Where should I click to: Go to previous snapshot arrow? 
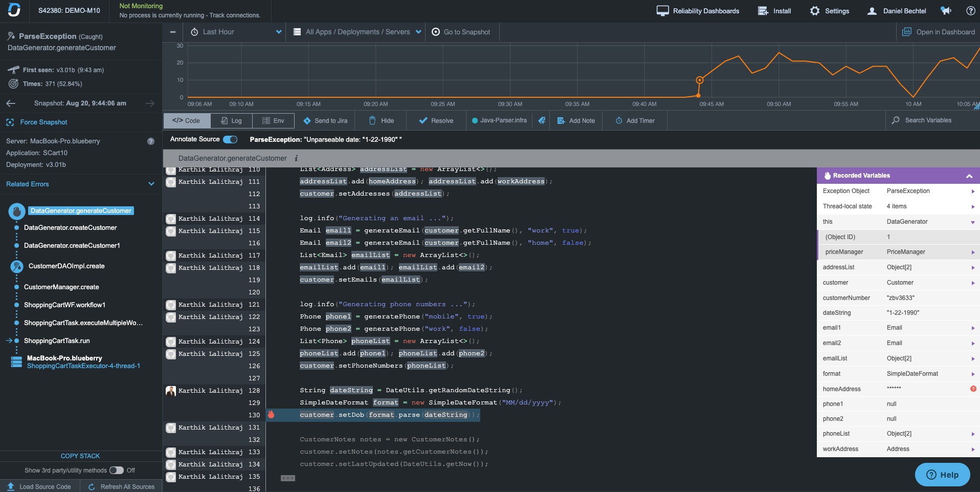[x=11, y=103]
